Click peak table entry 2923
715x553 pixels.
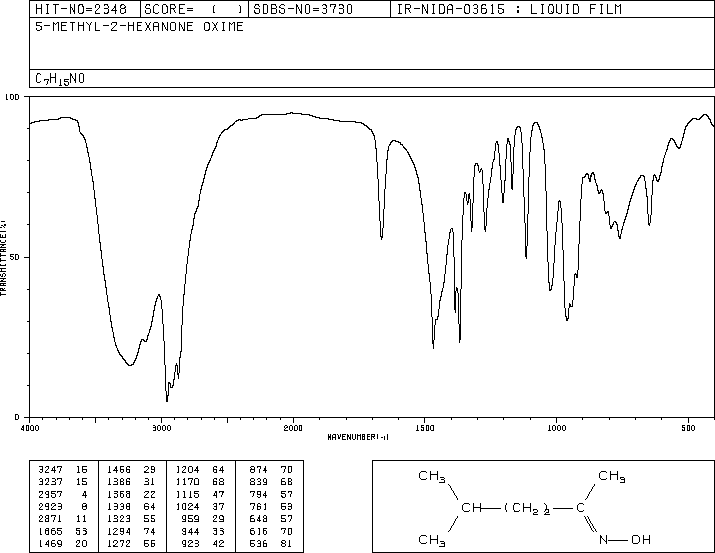tap(51, 506)
